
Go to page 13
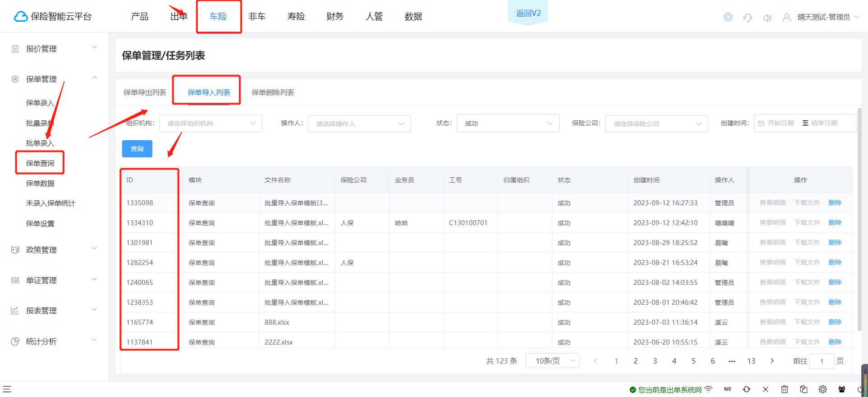(751, 361)
